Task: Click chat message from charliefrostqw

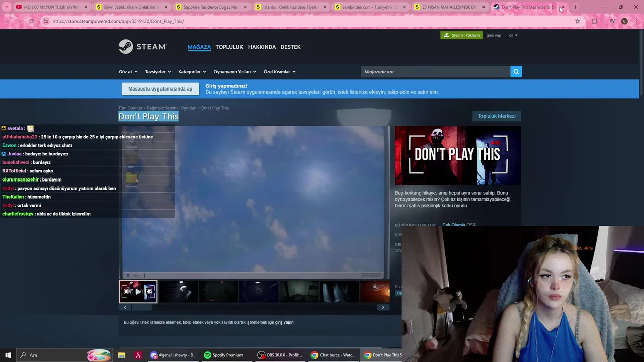Action: pyautogui.click(x=46, y=214)
